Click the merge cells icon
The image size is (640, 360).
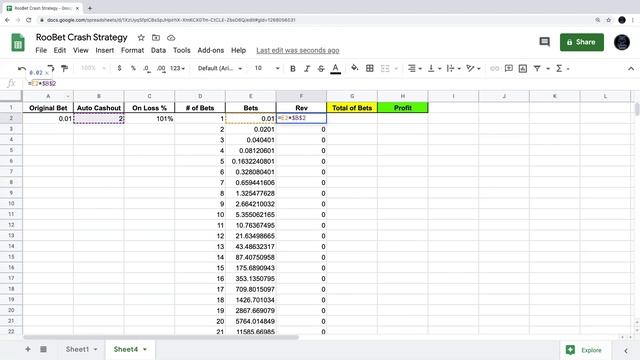pyautogui.click(x=385, y=69)
